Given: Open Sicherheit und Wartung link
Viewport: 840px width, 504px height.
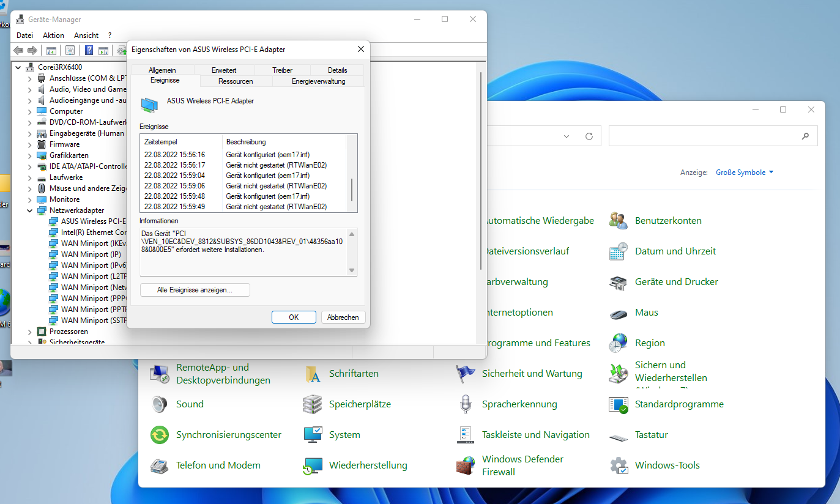Looking at the screenshot, I should (x=532, y=374).
